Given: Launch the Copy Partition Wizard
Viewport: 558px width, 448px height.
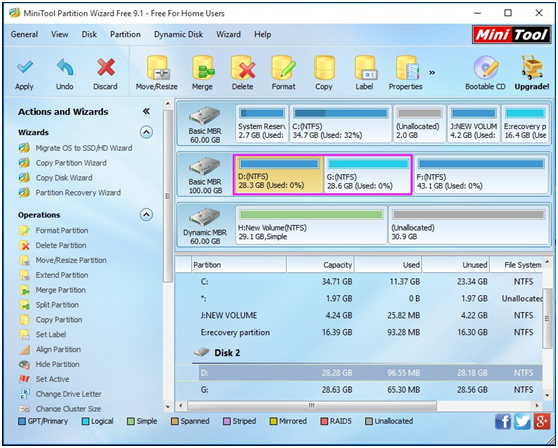Looking at the screenshot, I should tap(71, 163).
